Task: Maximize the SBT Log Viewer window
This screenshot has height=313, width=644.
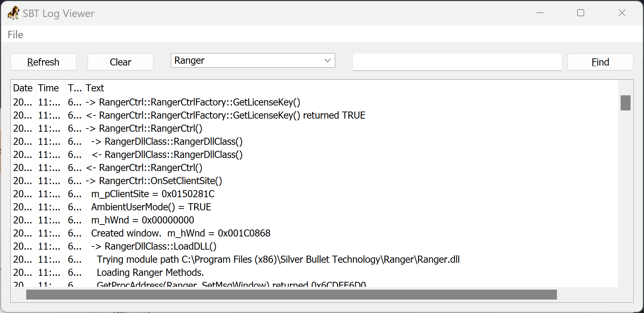Action: click(x=581, y=13)
